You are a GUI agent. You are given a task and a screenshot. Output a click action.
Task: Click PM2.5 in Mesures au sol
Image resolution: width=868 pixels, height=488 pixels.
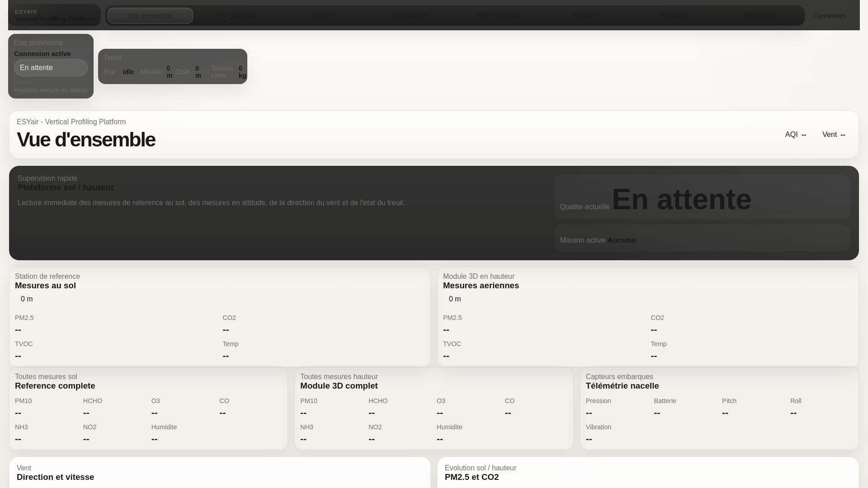(24, 318)
